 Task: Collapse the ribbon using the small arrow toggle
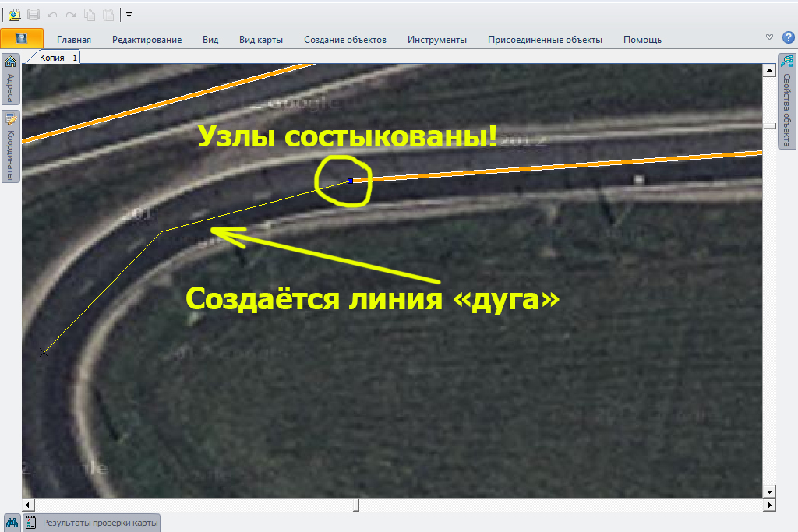pyautogui.click(x=769, y=37)
